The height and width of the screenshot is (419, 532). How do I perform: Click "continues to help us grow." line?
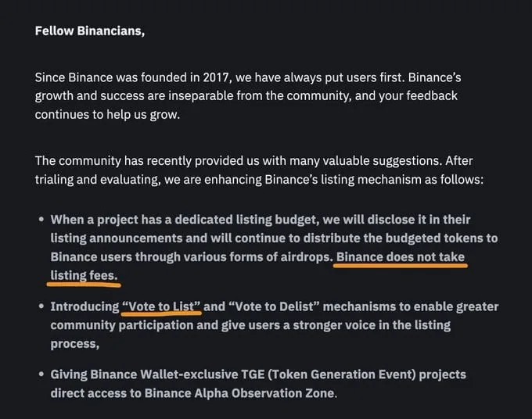[x=107, y=115]
